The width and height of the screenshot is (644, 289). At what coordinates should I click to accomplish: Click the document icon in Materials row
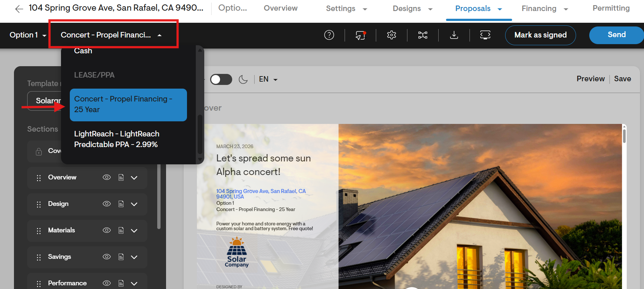coord(121,231)
